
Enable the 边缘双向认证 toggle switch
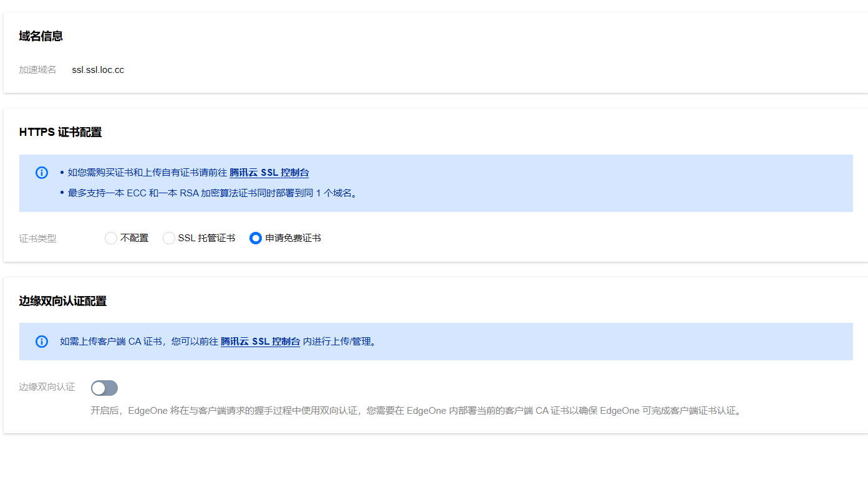(104, 388)
